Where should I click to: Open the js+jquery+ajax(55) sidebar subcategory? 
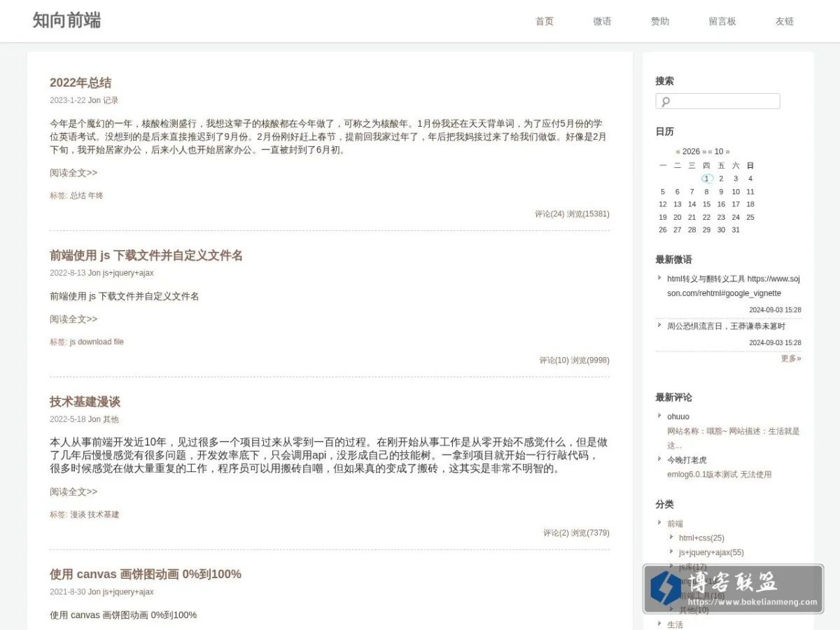tap(711, 552)
